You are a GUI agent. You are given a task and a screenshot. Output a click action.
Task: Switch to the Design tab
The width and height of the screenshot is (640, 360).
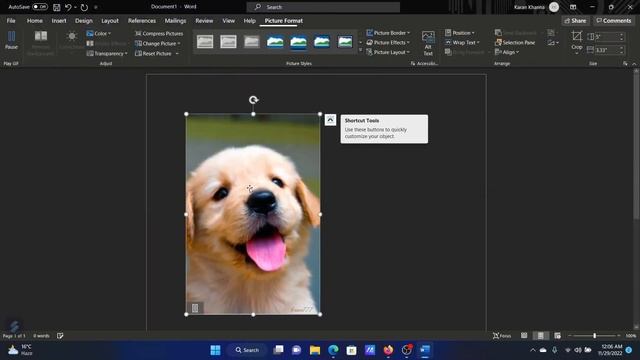[84, 21]
